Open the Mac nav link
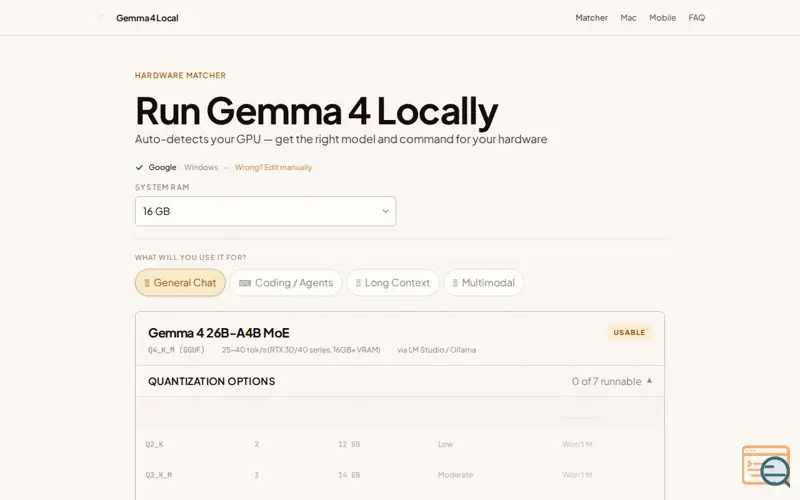 (x=628, y=17)
